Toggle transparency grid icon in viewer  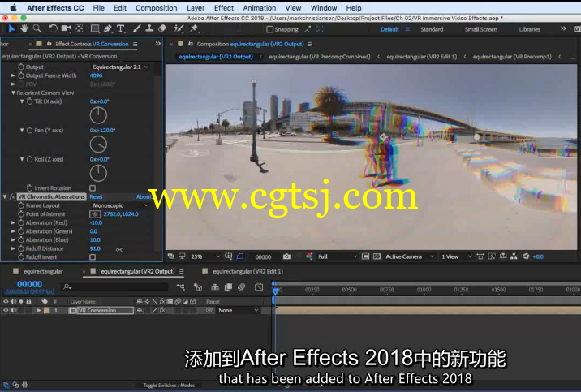377,256
